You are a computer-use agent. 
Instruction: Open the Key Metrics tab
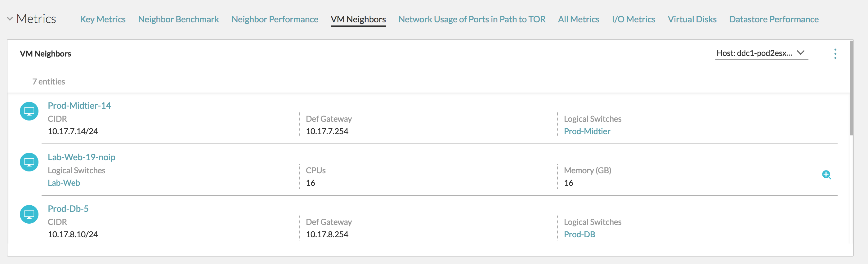click(x=103, y=19)
